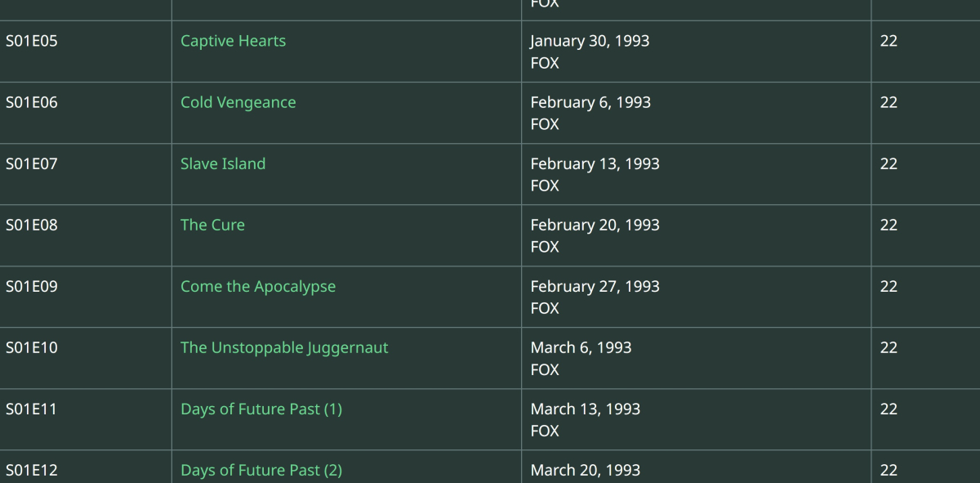Open the Come the Apocalypse link
This screenshot has height=483, width=980.
pyautogui.click(x=258, y=286)
